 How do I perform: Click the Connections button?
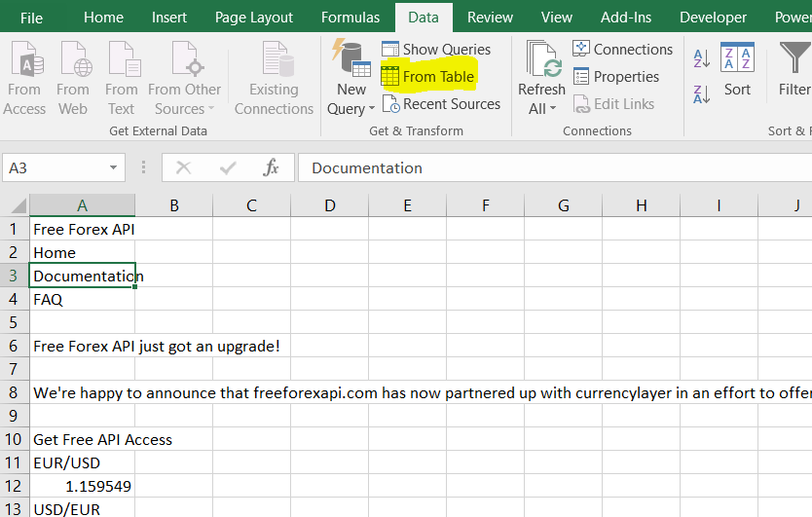pos(622,50)
